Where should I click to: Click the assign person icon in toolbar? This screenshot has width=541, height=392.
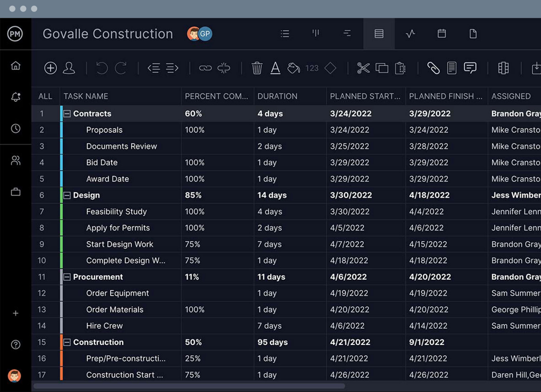pyautogui.click(x=69, y=68)
